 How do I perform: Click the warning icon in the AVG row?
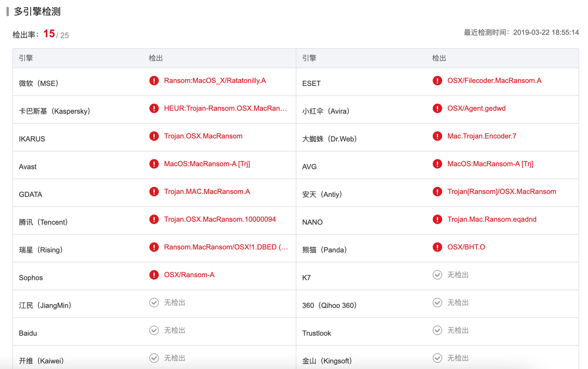437,164
